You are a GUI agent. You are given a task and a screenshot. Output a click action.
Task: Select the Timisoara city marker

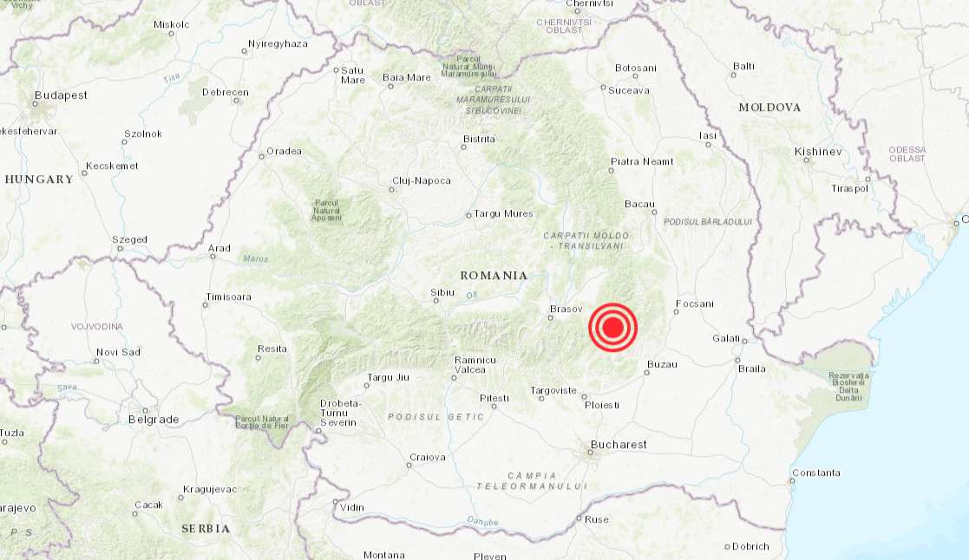[x=206, y=304]
